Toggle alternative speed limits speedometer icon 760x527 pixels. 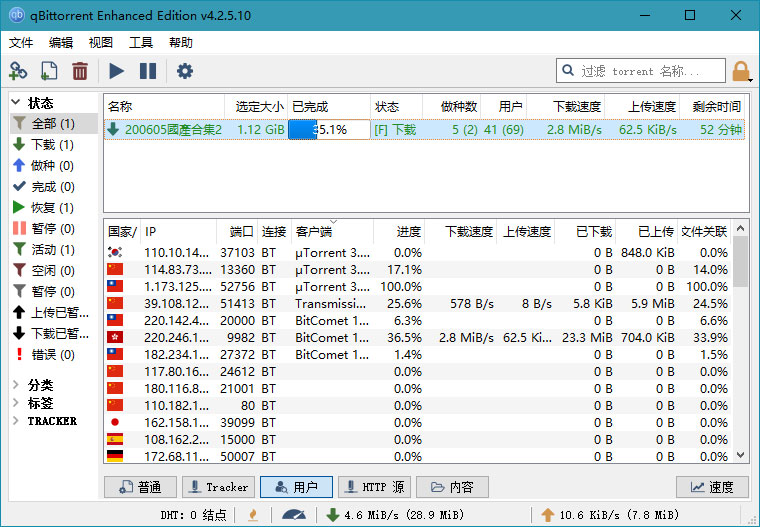(294, 514)
